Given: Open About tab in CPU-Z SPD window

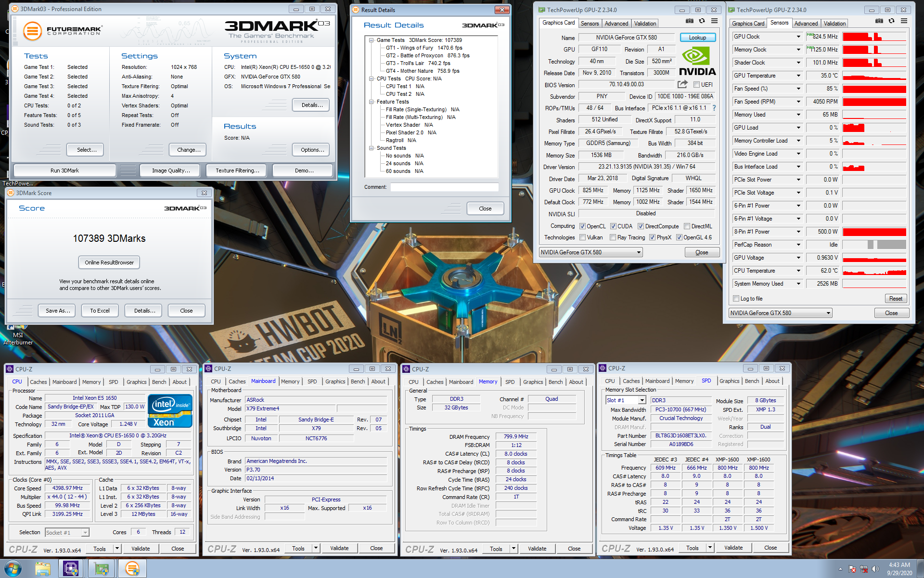Looking at the screenshot, I should coord(772,381).
